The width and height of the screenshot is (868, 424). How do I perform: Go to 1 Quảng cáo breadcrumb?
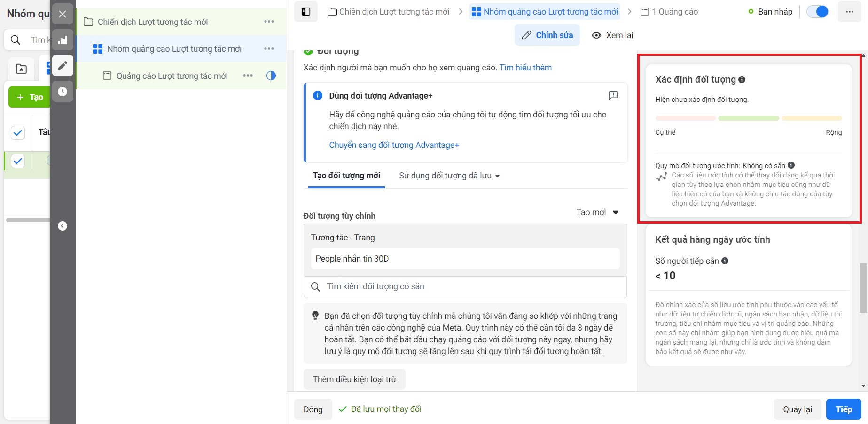click(669, 12)
